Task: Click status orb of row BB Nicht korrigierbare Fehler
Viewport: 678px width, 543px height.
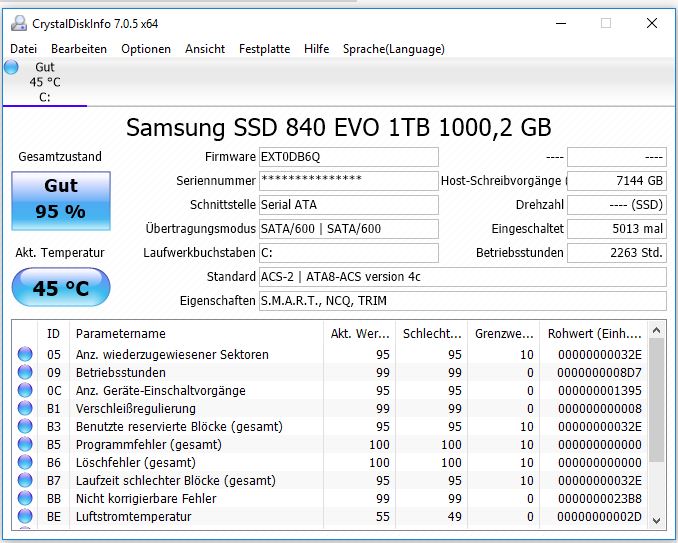Action: pyautogui.click(x=25, y=498)
